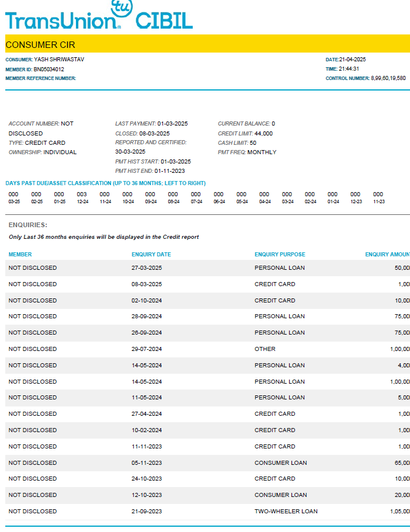This screenshot has width=410, height=532.
Task: Select the TWO-WHEELER LOAN enquiry purpose
Action: (286, 512)
